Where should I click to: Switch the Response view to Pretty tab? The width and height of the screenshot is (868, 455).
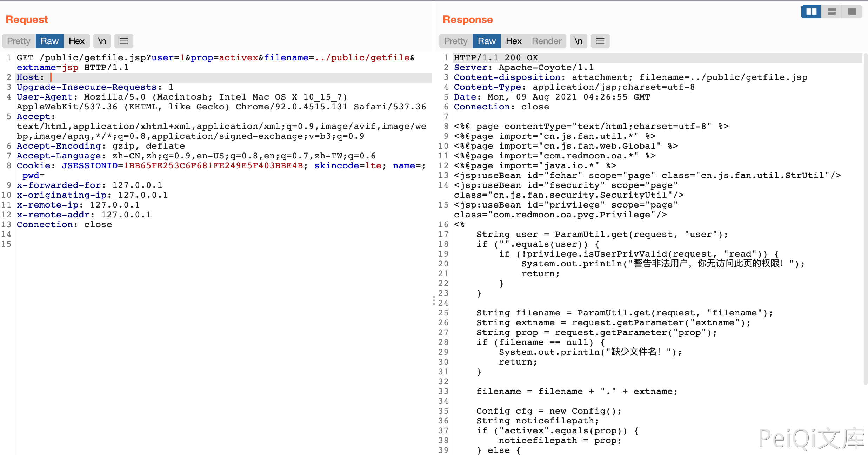456,41
